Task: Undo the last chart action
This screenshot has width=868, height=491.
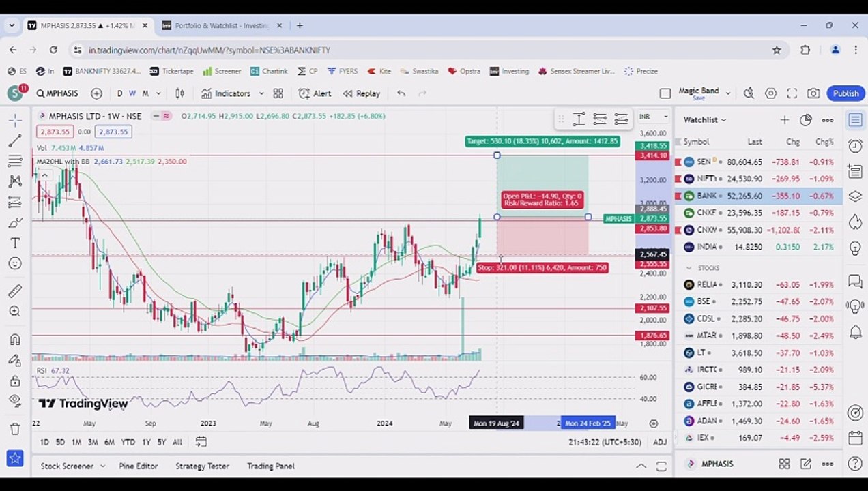Action: click(x=401, y=93)
